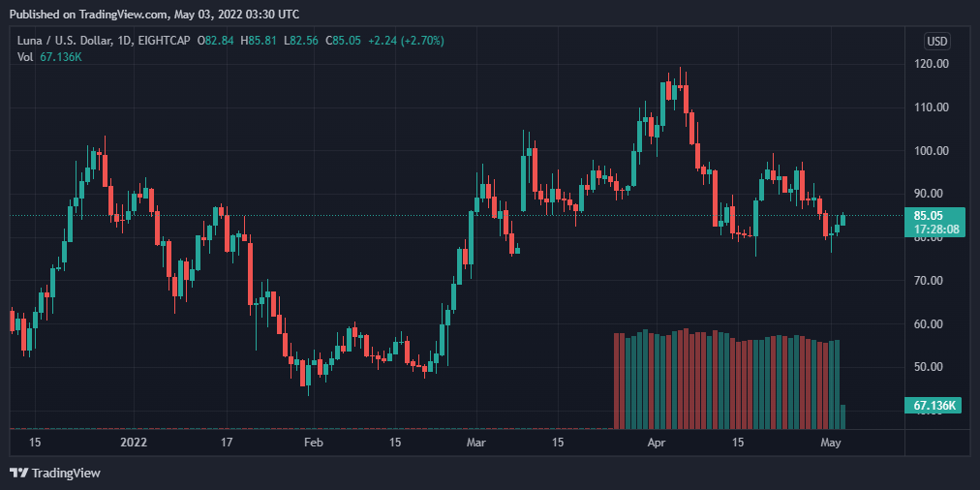This screenshot has height=490, width=980.
Task: Click the May marker on time axis
Action: pyautogui.click(x=830, y=443)
